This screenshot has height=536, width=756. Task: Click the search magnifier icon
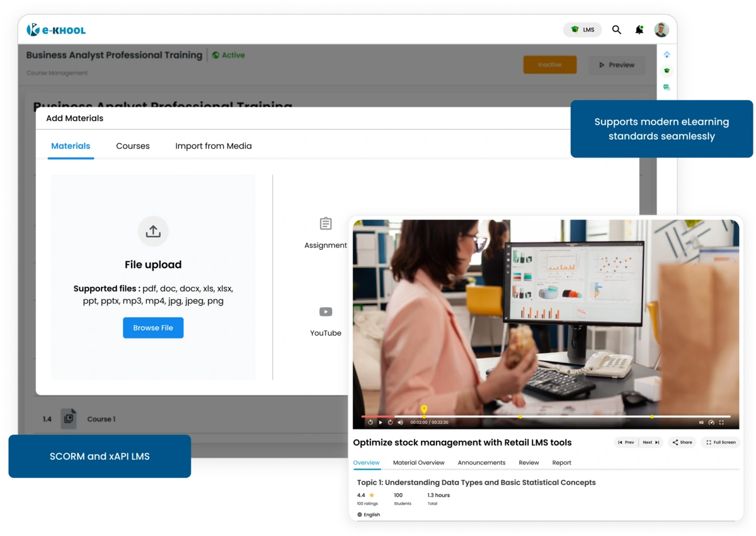pyautogui.click(x=617, y=30)
